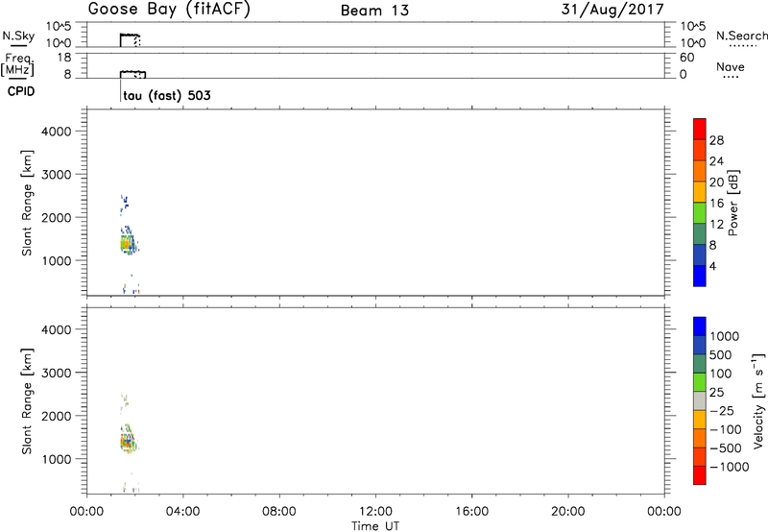Click the 'Velocity [m s⁻¹]' colorbar title

tap(758, 400)
